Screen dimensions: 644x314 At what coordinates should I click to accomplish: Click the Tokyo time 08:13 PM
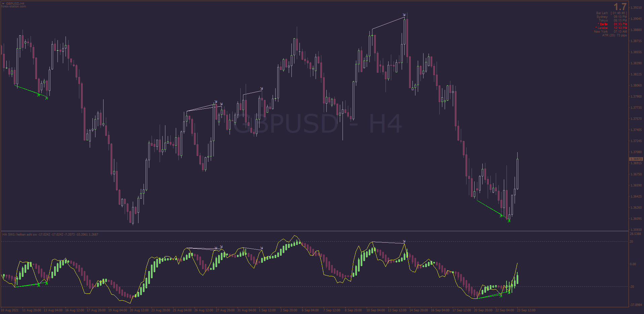coord(620,21)
